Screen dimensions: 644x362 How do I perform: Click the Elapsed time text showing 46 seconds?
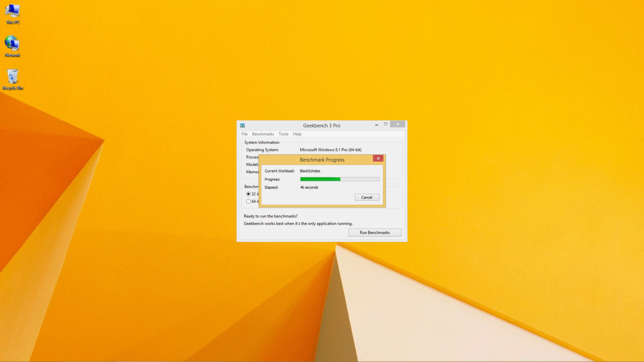[309, 187]
